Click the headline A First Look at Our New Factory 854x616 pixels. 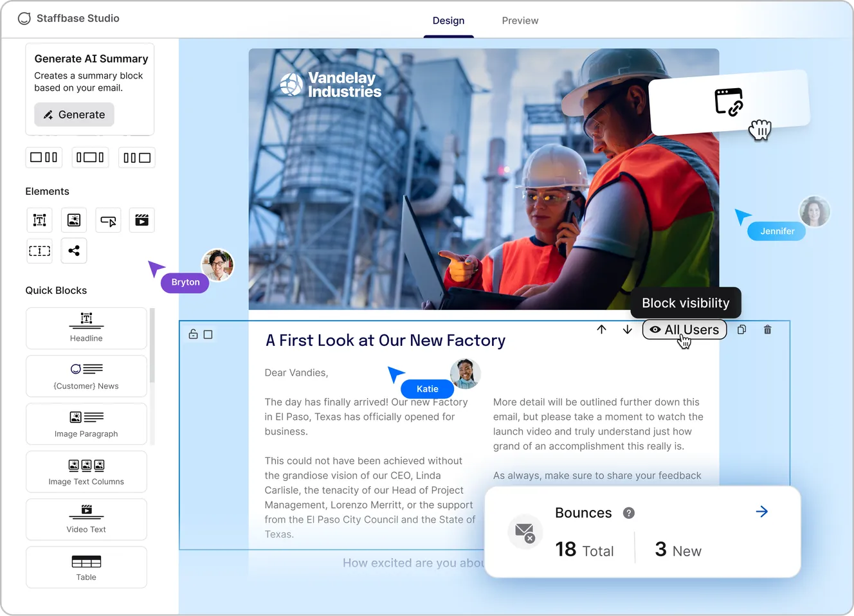(x=386, y=340)
